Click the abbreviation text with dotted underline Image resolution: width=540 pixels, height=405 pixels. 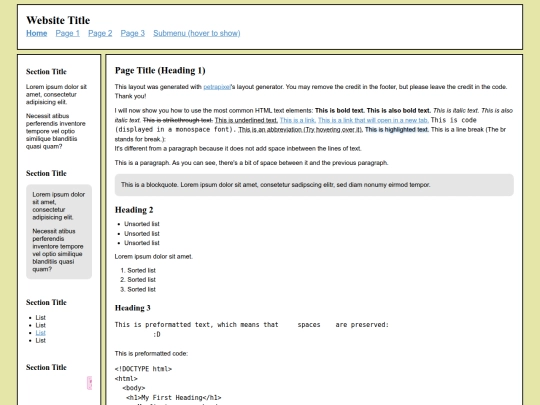pyautogui.click(x=300, y=130)
